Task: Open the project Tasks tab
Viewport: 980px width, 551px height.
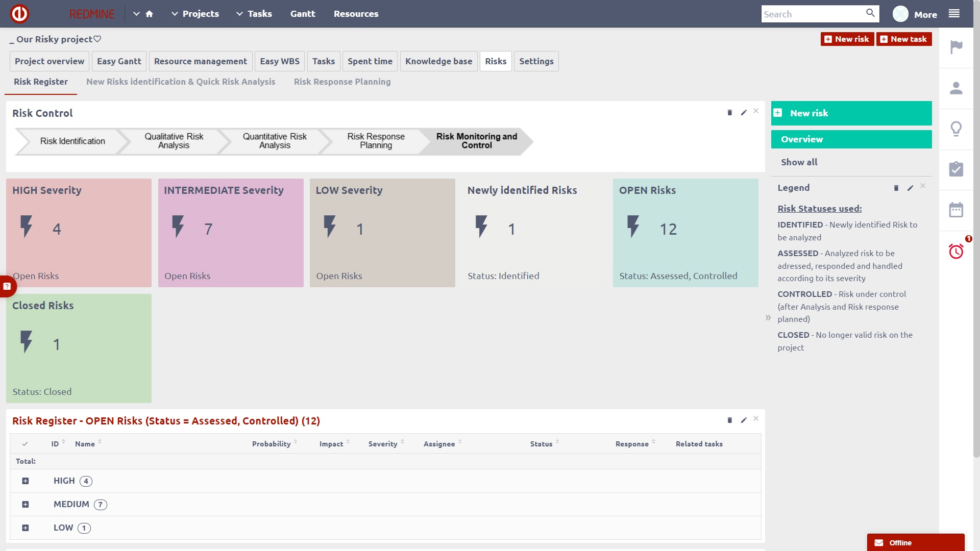Action: point(324,61)
